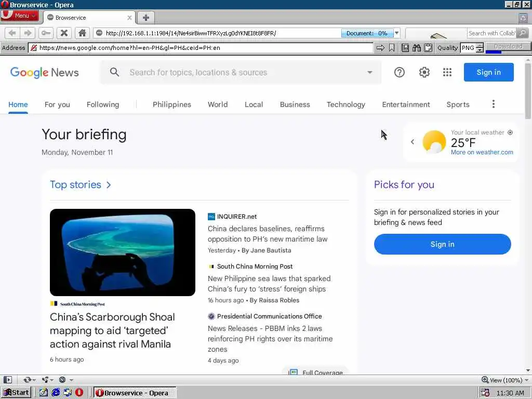Stop loading with the X button

click(x=64, y=33)
